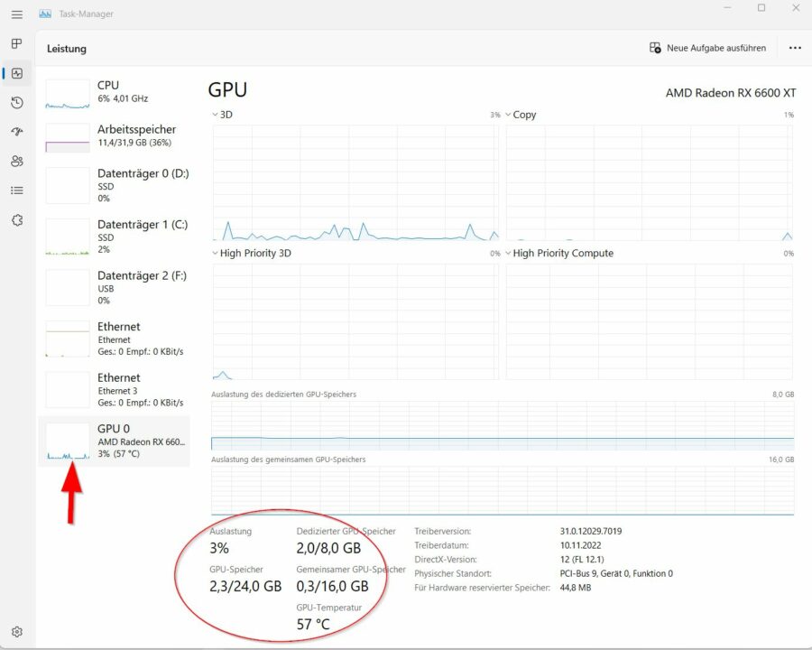Select the Leistung performance graph icon
Image resolution: width=812 pixels, height=650 pixels.
15,73
